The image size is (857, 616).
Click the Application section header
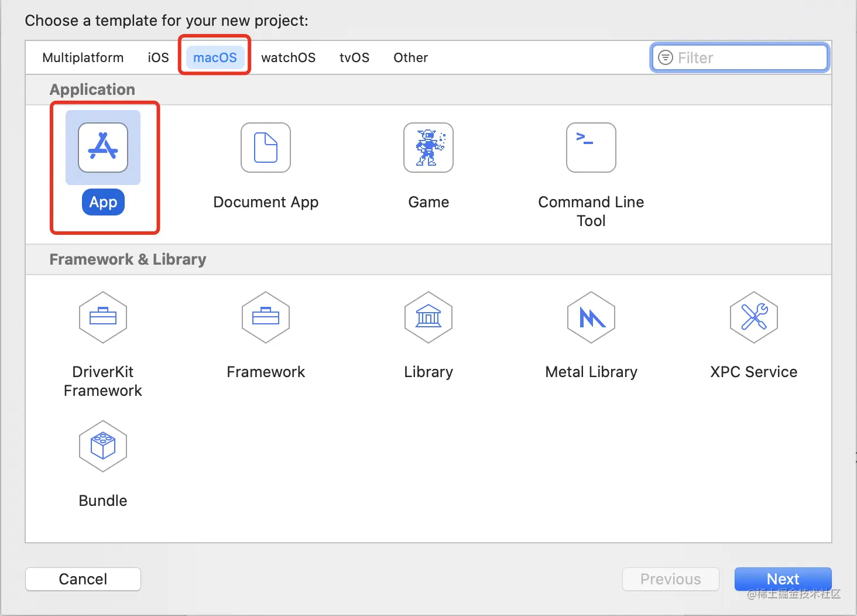coord(92,90)
